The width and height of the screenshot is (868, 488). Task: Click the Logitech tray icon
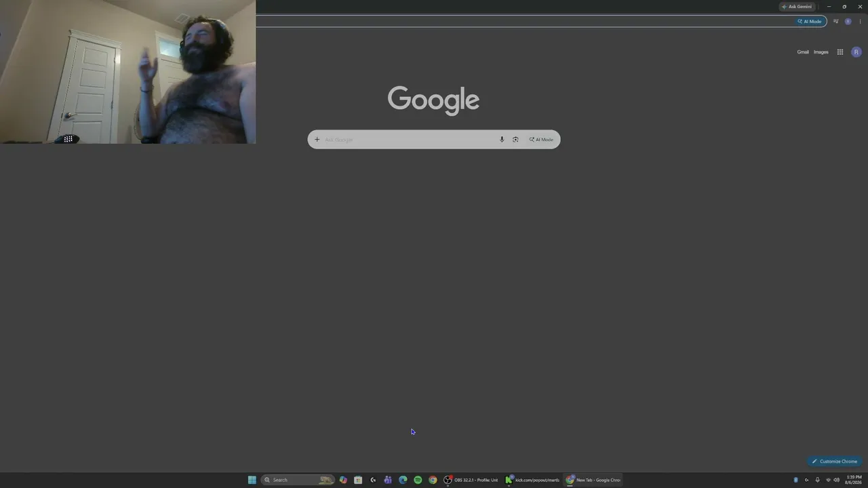point(806,480)
